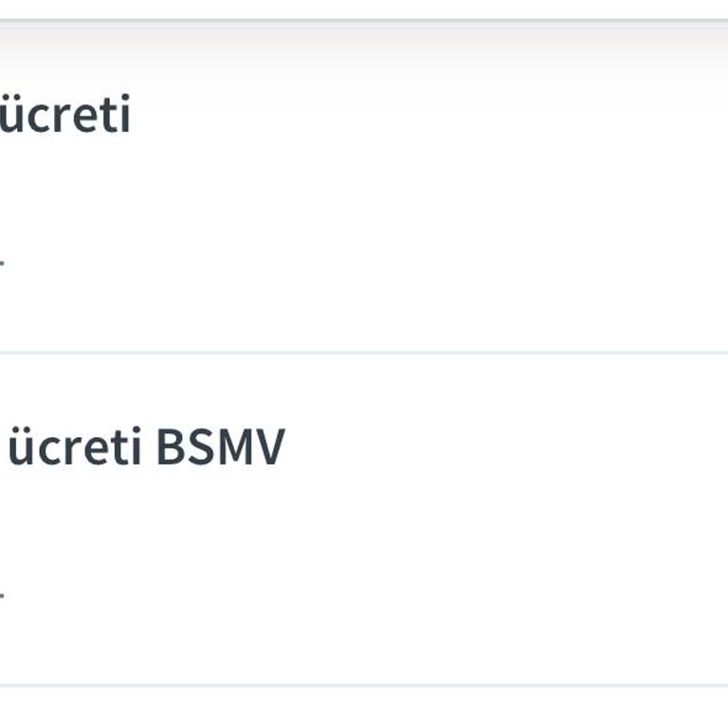Click the "ücreti BSMV" heading

point(144,446)
